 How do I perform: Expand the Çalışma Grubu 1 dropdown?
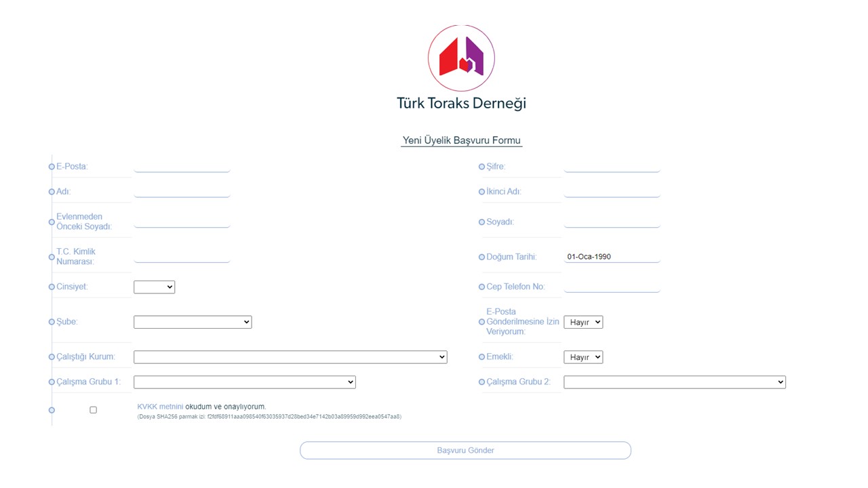click(244, 382)
